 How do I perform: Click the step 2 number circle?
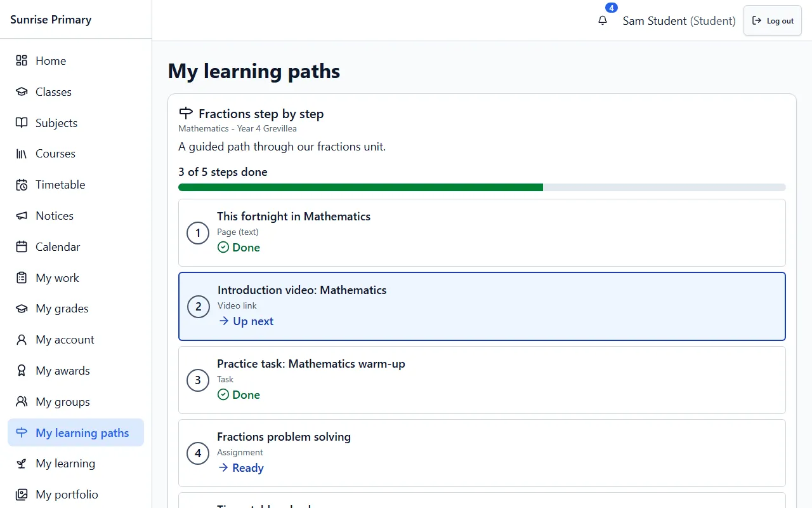pyautogui.click(x=199, y=307)
